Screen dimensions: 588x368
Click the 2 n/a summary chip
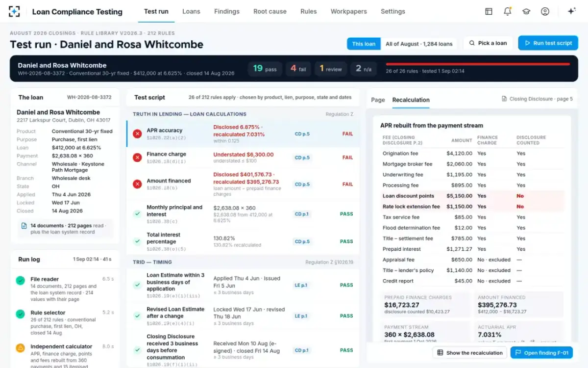(x=364, y=69)
